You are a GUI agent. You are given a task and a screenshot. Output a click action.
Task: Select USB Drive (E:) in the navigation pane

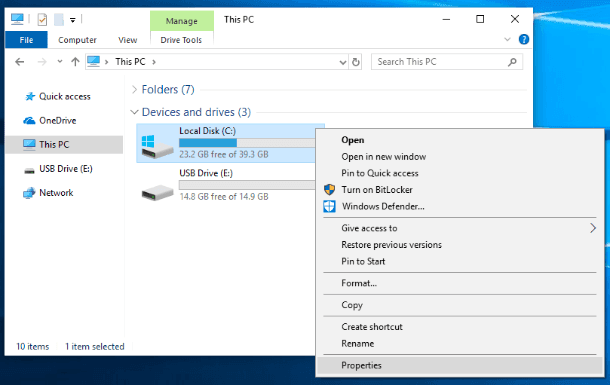(x=66, y=169)
